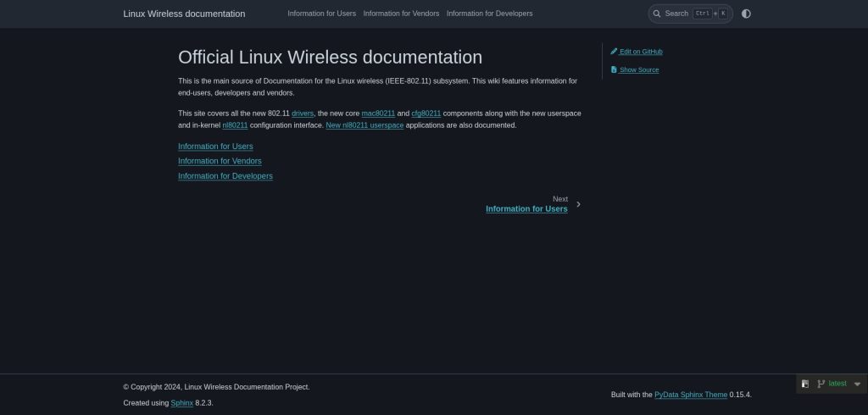Click the branch icon next to latest
The image size is (868, 415).
pyautogui.click(x=821, y=384)
